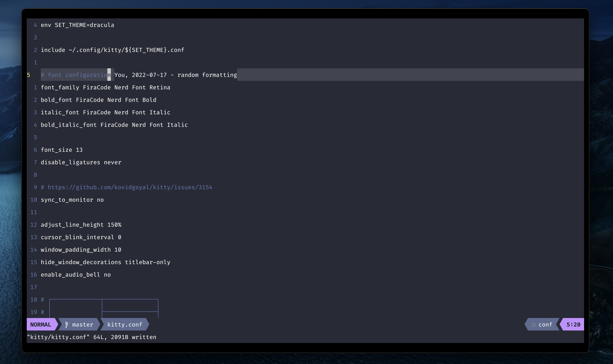
Task: Click 'no' value after sync_to_monitor
Action: point(100,200)
